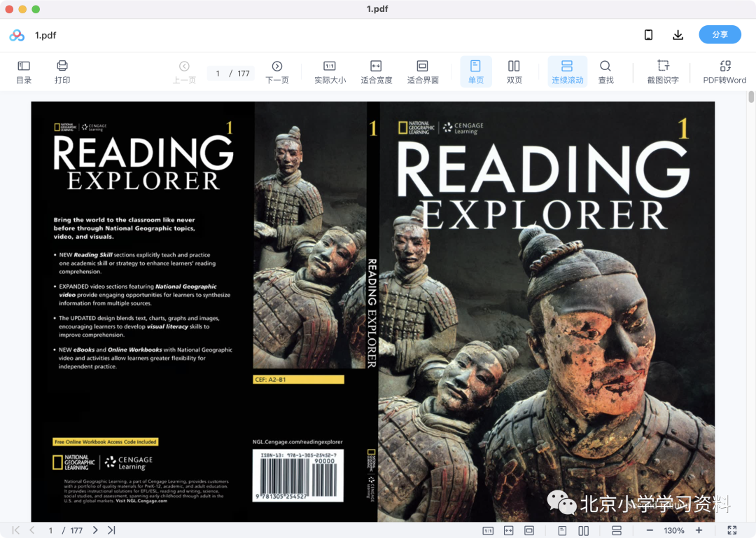The height and width of the screenshot is (538, 756).
Task: Choose 适合宽度 in the top toolbar
Action: [376, 72]
